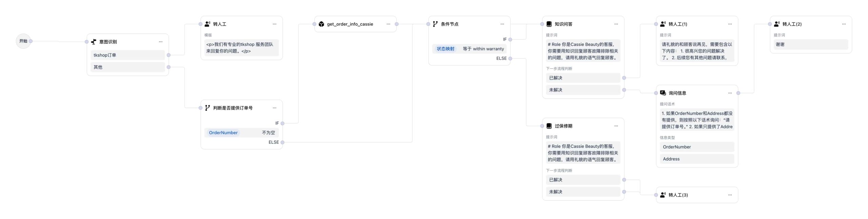868x219 pixels.
Task: Open the ellipsis menu on 转人工(3) node
Action: click(730, 195)
